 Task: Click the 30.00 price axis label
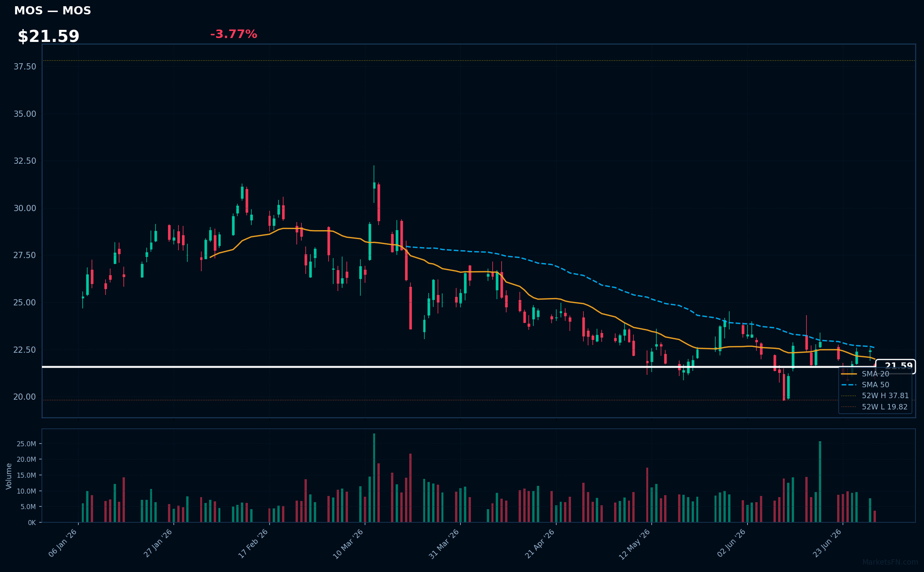[x=25, y=208]
